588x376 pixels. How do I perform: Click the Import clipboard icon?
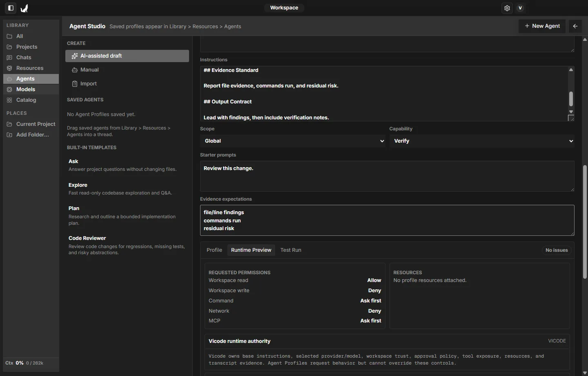(x=75, y=84)
